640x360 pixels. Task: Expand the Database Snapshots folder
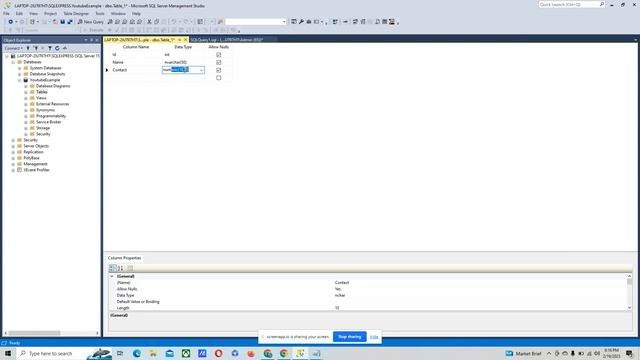pyautogui.click(x=20, y=74)
